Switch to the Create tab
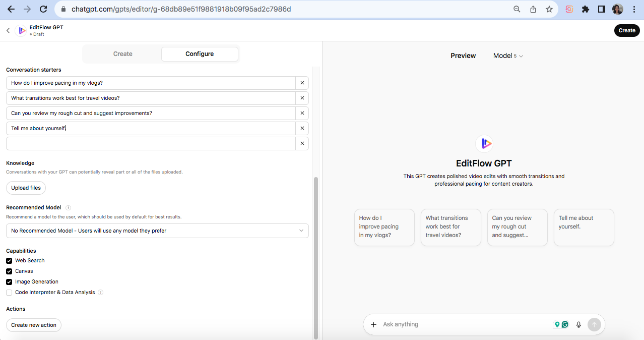This screenshot has height=340, width=644. [122, 54]
